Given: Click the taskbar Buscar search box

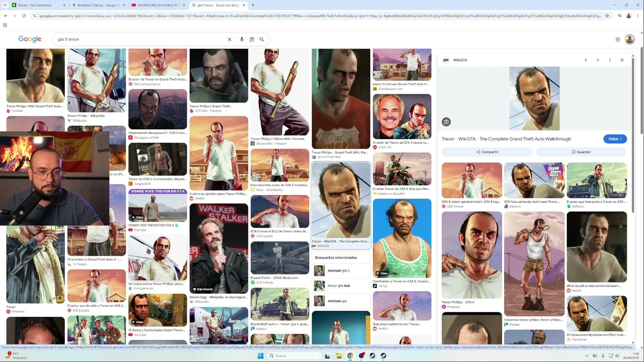Looking at the screenshot, I should (294, 356).
